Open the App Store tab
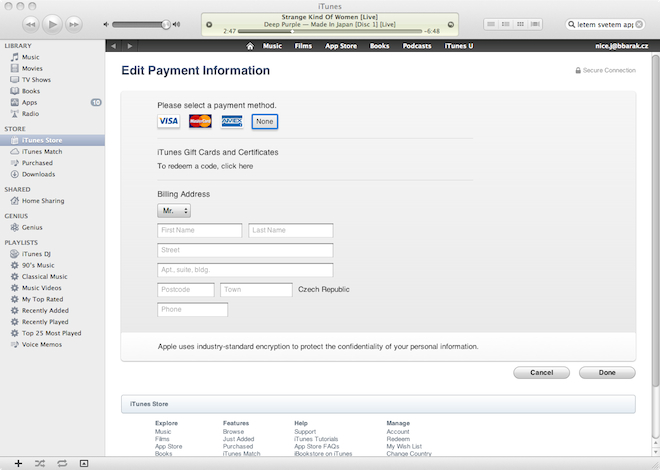The height and width of the screenshot is (470, 660). [x=341, y=46]
